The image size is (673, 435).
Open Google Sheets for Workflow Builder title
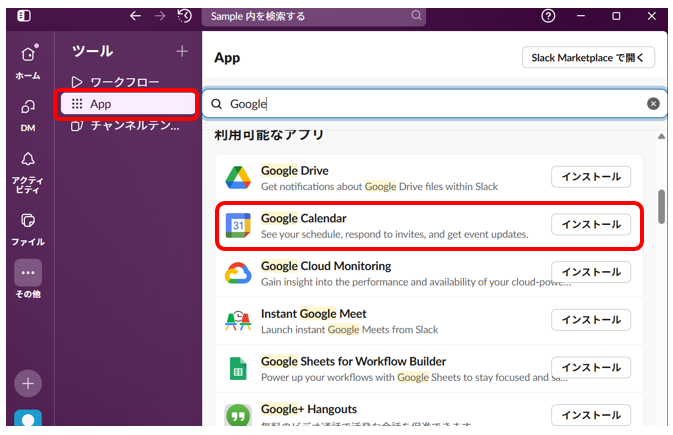(354, 361)
